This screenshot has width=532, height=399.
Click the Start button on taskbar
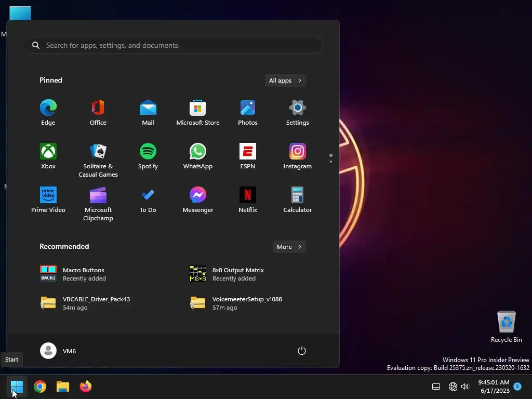point(17,387)
